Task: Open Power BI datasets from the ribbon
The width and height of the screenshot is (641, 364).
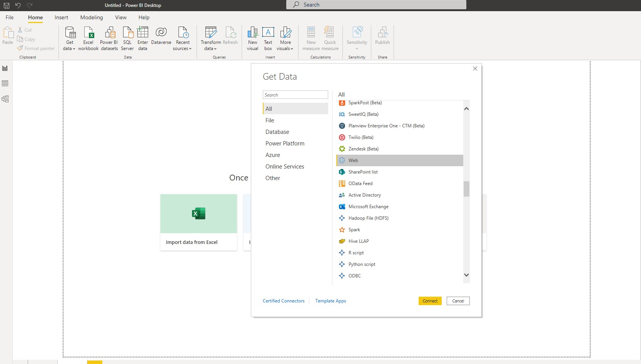Action: tap(109, 38)
